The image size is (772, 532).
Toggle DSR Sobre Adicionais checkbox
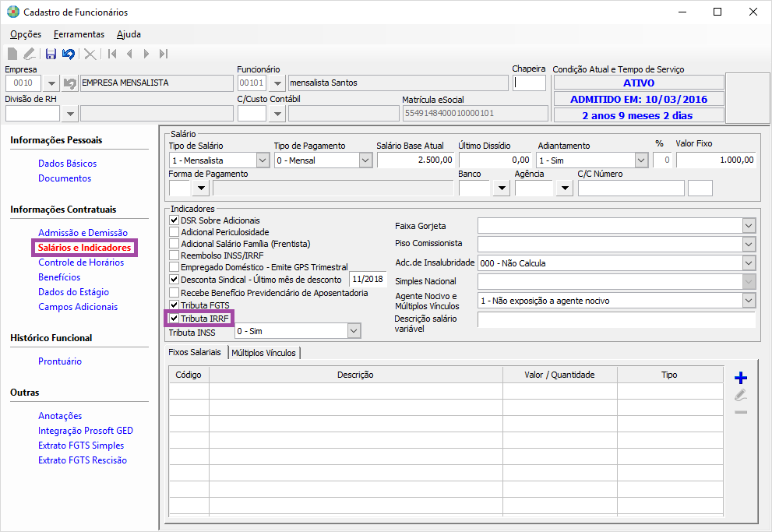[174, 220]
